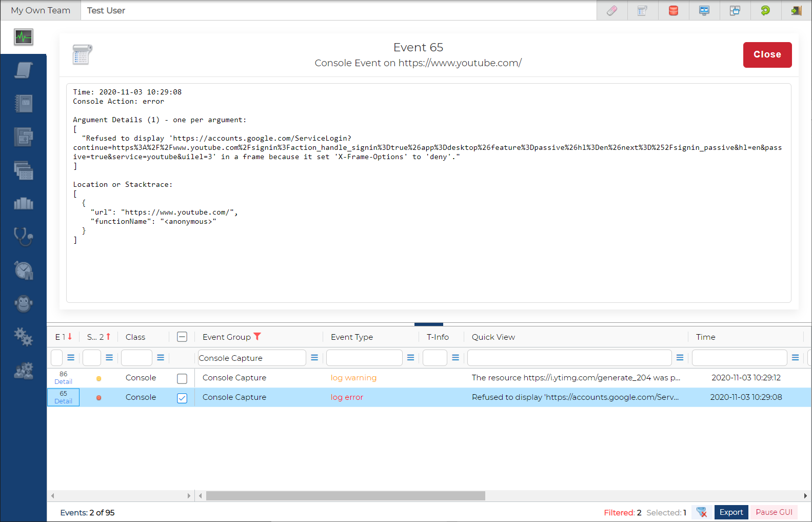Open the stethoscope diagnostics sidebar icon
This screenshot has width=812, height=522.
pyautogui.click(x=24, y=237)
